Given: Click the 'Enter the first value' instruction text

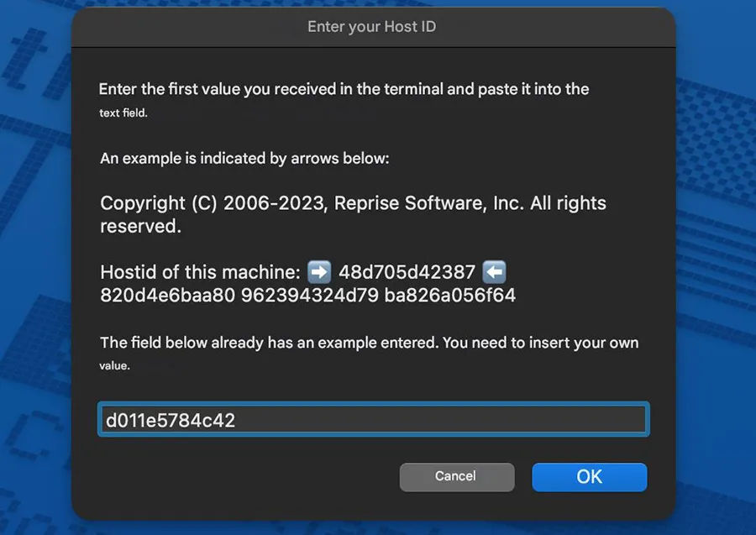Looking at the screenshot, I should coord(344,89).
